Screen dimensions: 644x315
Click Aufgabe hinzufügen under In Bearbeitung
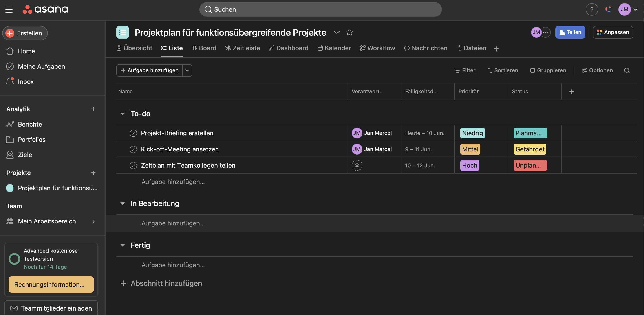tap(173, 223)
